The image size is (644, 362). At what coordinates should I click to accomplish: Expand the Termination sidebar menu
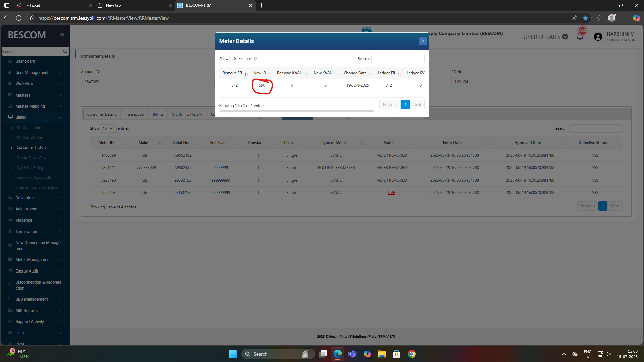(35, 232)
